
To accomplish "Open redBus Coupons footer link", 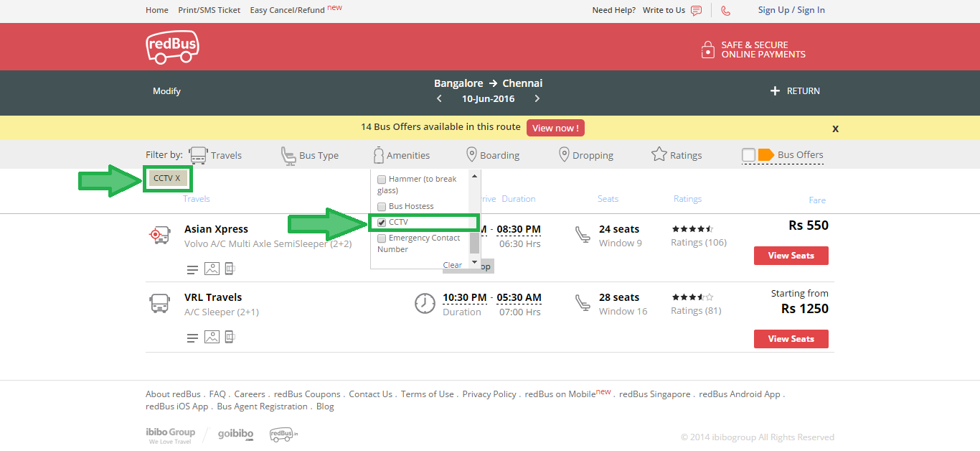I will click(x=307, y=394).
